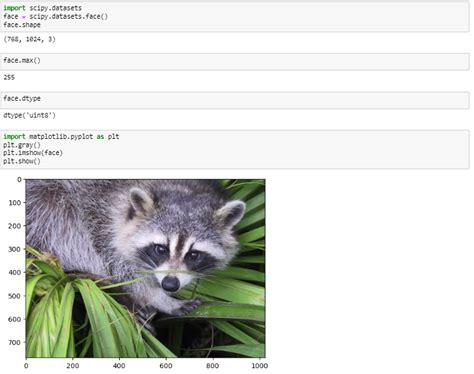
Task: Select the face.dtype code cell
Action: [x=235, y=100]
